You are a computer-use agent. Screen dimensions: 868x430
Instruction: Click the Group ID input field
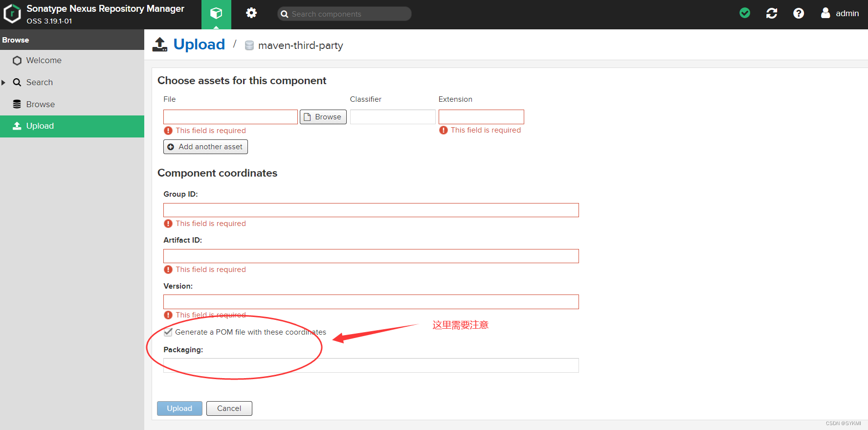371,210
